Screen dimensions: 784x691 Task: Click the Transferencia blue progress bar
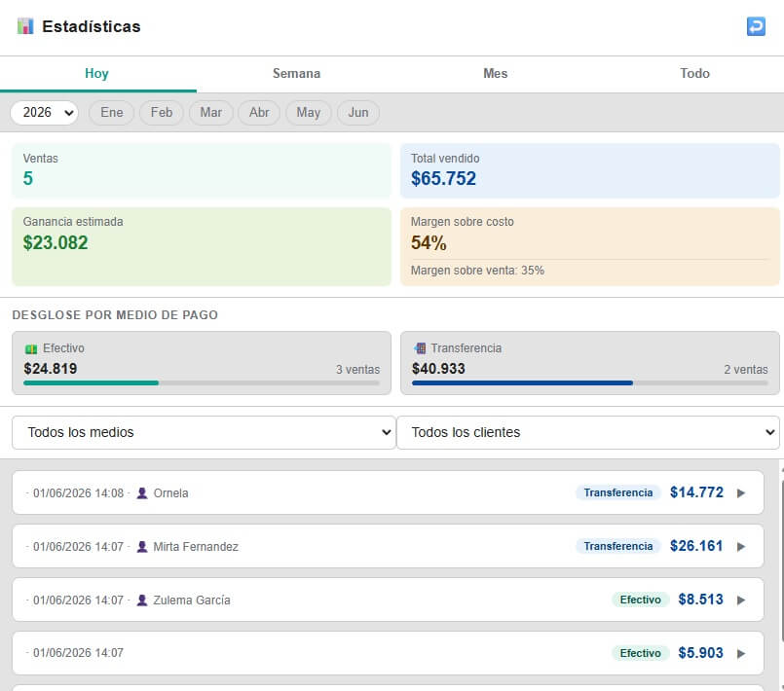point(522,383)
